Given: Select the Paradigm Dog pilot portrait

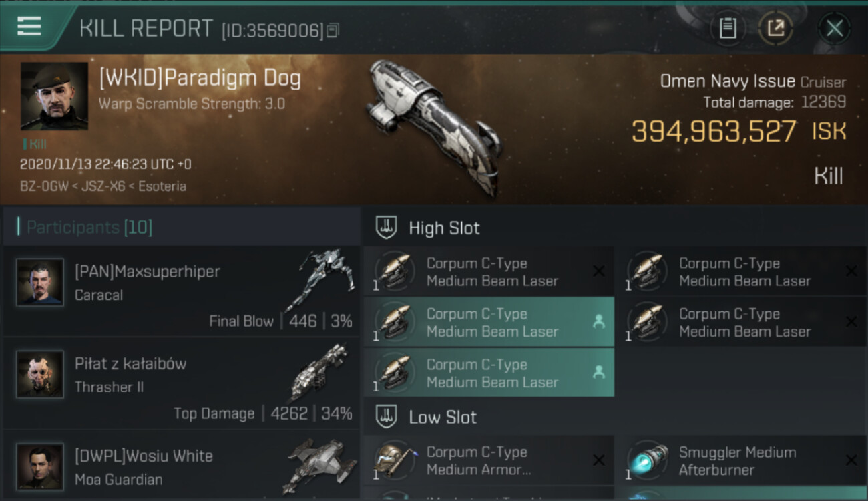Looking at the screenshot, I should click(54, 96).
